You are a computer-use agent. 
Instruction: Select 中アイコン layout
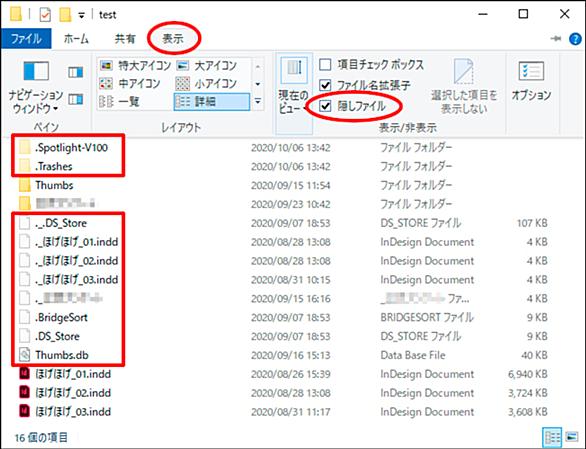[130, 83]
